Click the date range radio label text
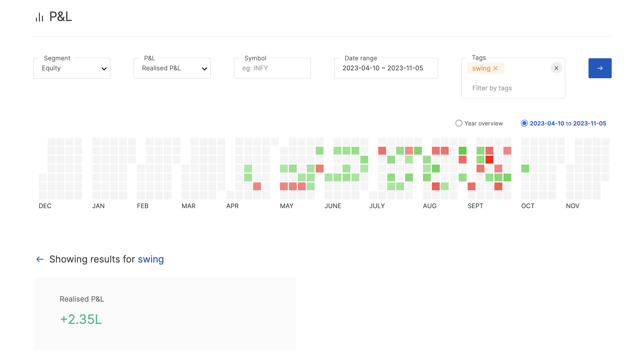Screen dimensions: 644x357 tap(568, 123)
